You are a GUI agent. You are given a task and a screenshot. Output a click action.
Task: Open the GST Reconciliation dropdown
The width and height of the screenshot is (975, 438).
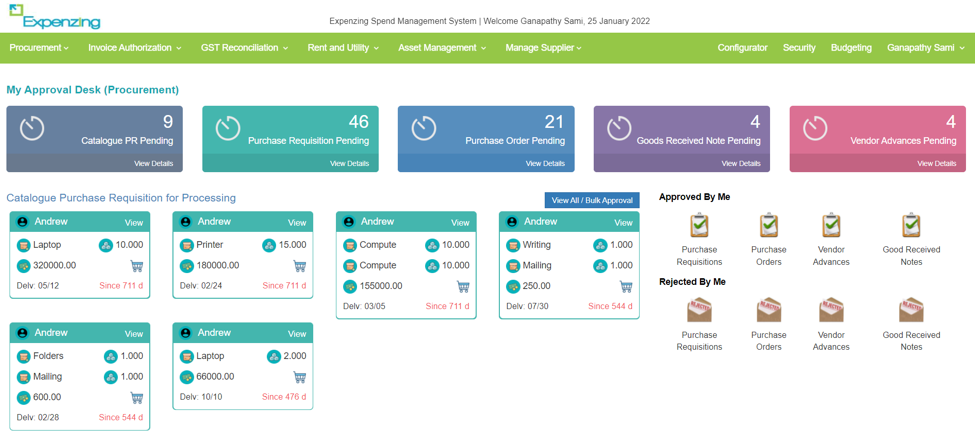[x=244, y=48]
